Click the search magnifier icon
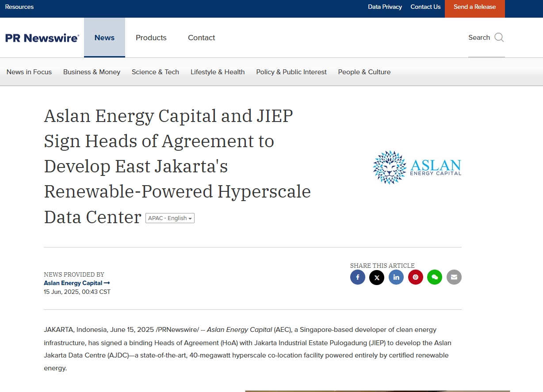Viewport: 543px width, 392px height. pyautogui.click(x=499, y=38)
